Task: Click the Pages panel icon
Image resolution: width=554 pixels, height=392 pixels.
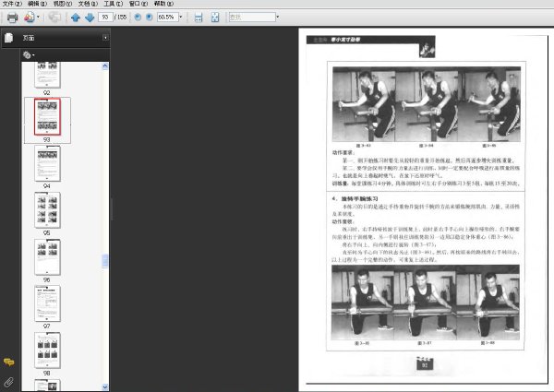Action: [x=9, y=38]
